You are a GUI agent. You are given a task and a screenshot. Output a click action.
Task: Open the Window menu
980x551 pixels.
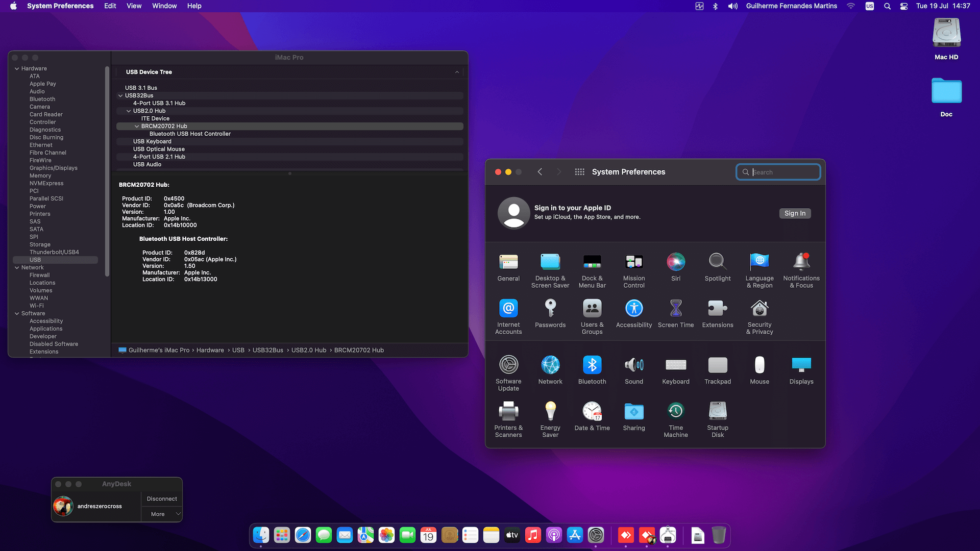164,6
